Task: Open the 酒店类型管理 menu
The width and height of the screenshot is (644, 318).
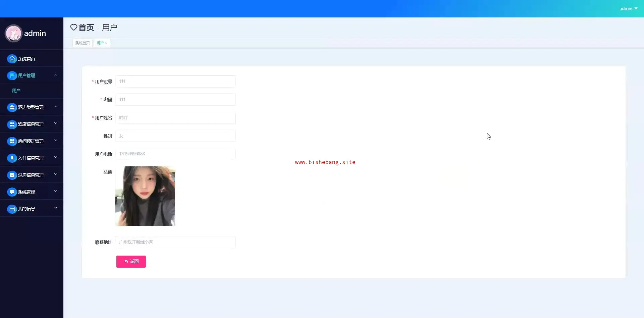Action: pyautogui.click(x=32, y=107)
